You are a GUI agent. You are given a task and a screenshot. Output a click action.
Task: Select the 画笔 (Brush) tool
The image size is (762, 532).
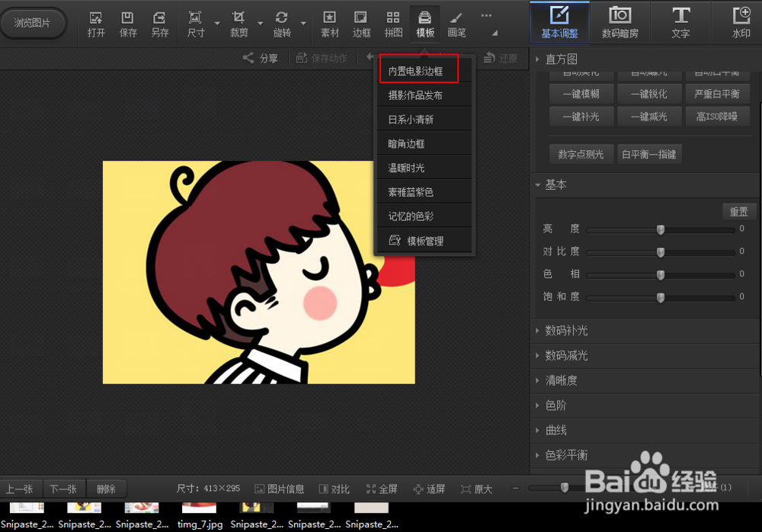pyautogui.click(x=456, y=24)
